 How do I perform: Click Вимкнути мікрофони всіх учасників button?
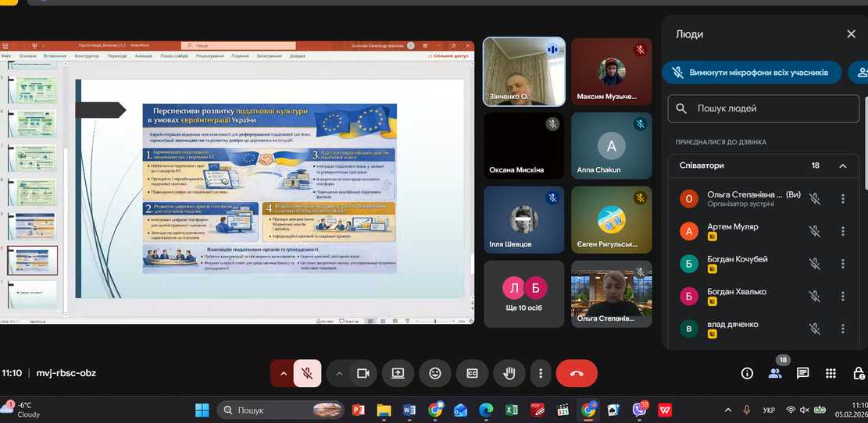(x=752, y=73)
